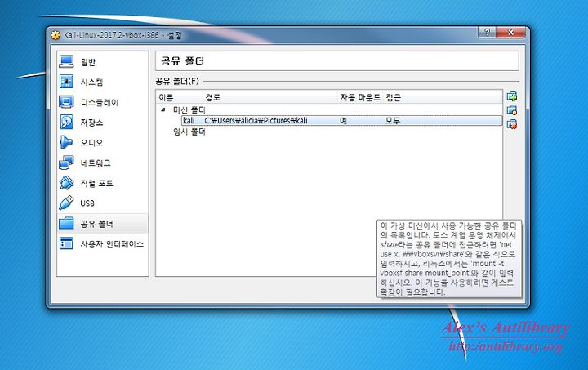The width and height of the screenshot is (588, 370).
Task: Collapse the 머신 폴더 tree node
Action: click(163, 109)
